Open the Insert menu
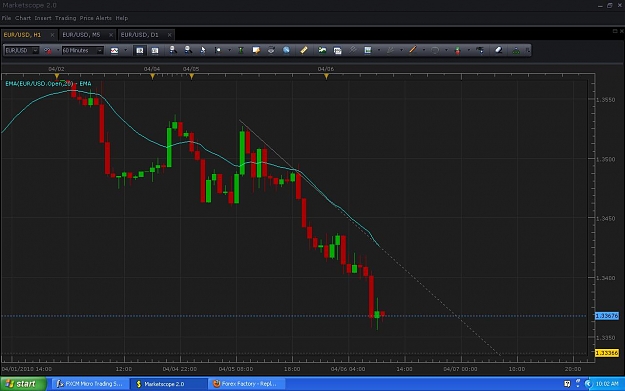Image resolution: width=625 pixels, height=391 pixels. (43, 18)
